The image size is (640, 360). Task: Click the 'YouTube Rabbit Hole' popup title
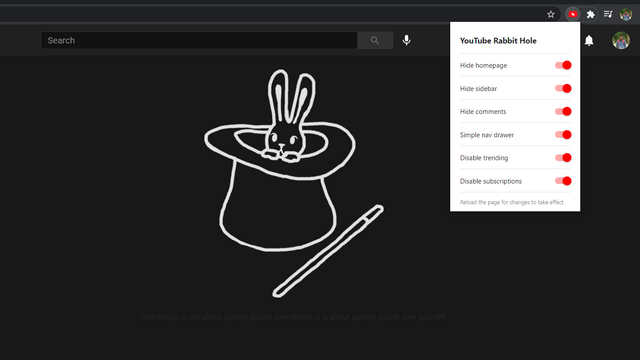click(498, 41)
